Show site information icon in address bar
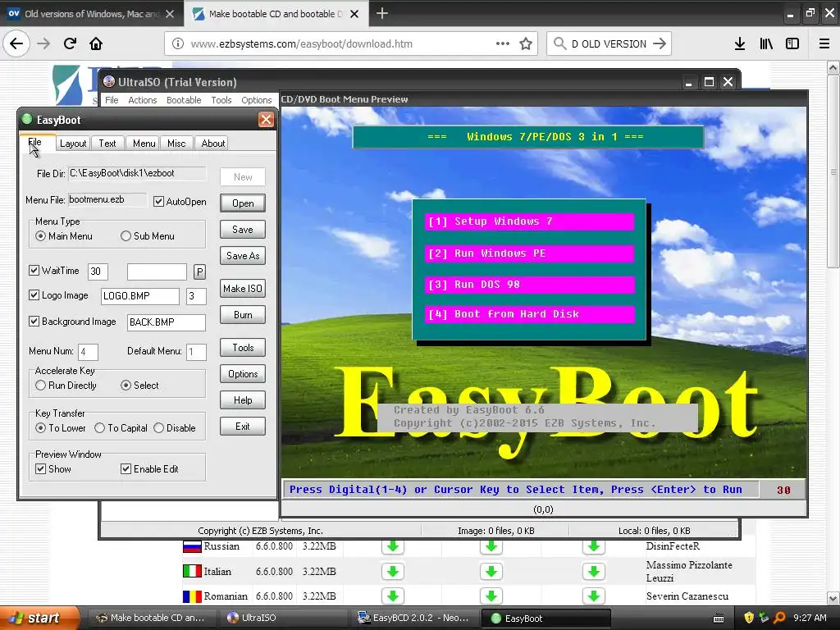Screen dimensions: 840x630 pyautogui.click(x=178, y=43)
